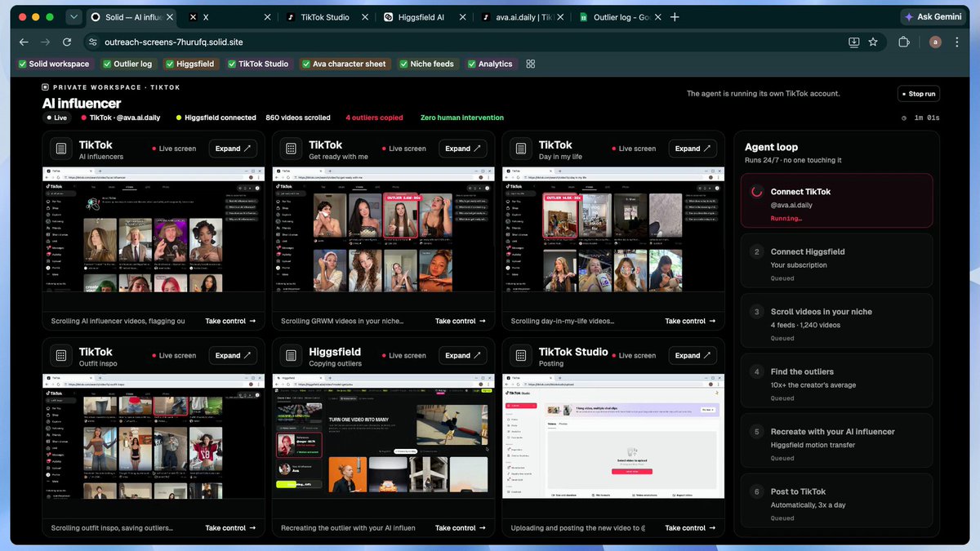Open the tab search chevron dropdown

[74, 16]
